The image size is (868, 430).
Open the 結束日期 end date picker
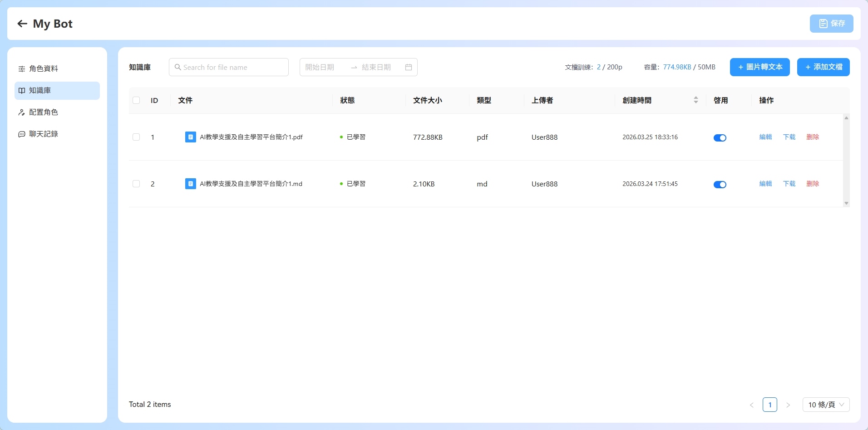(376, 67)
